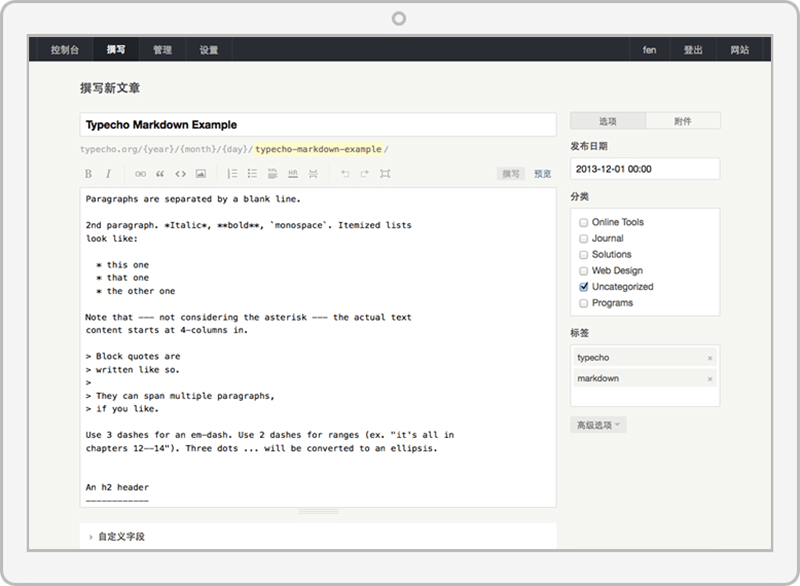Open the 管理 navigation menu

162,49
